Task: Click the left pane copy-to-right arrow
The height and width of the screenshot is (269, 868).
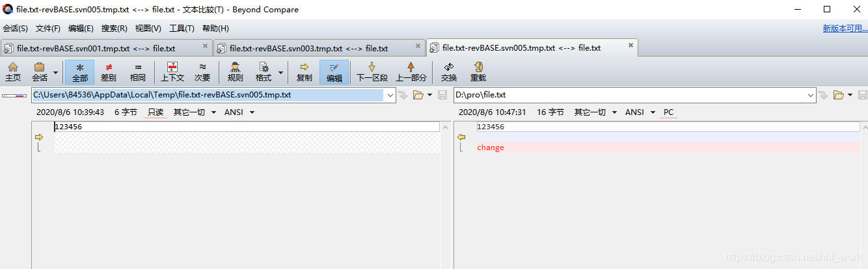Action: coord(38,137)
